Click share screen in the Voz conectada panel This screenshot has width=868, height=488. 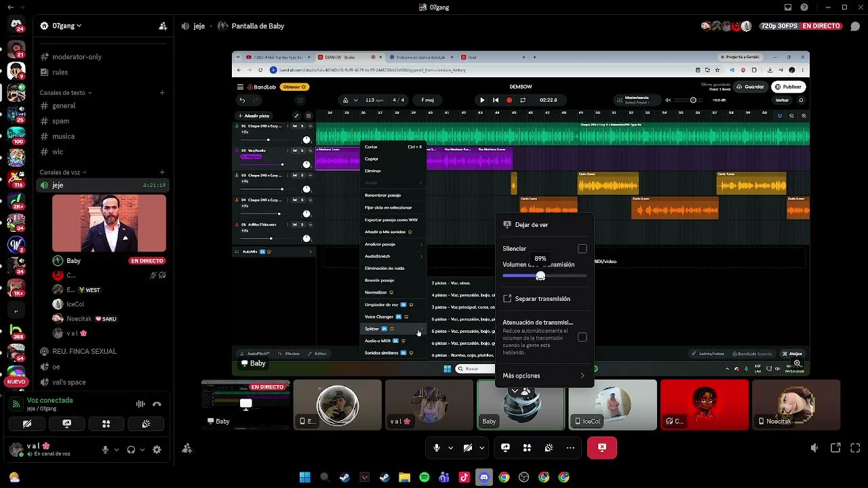tap(66, 424)
